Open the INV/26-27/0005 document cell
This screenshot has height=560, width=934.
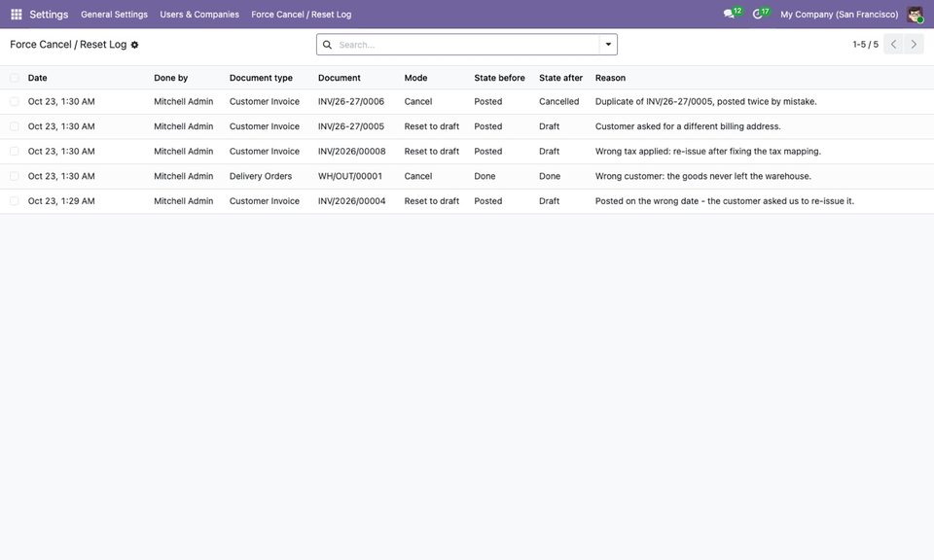pyautogui.click(x=351, y=126)
